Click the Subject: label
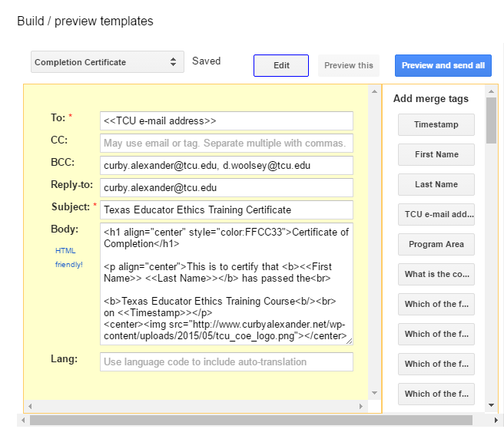The image size is (504, 429). coord(71,207)
